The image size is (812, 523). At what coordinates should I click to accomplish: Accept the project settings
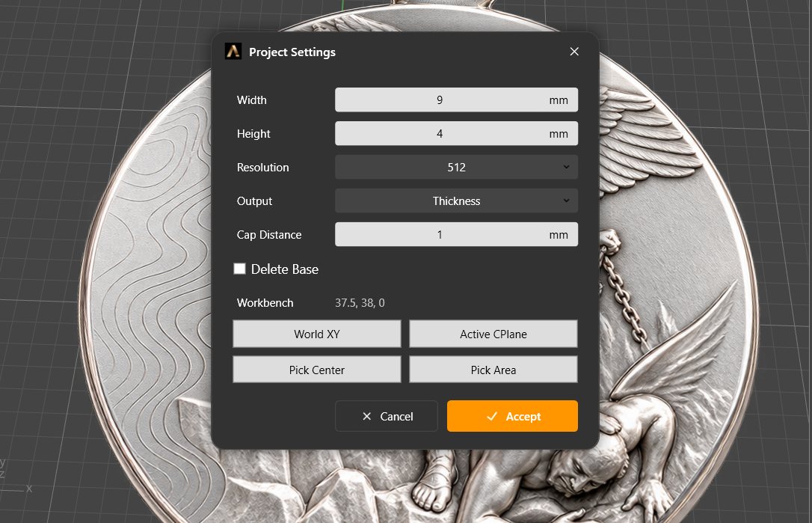coord(513,416)
